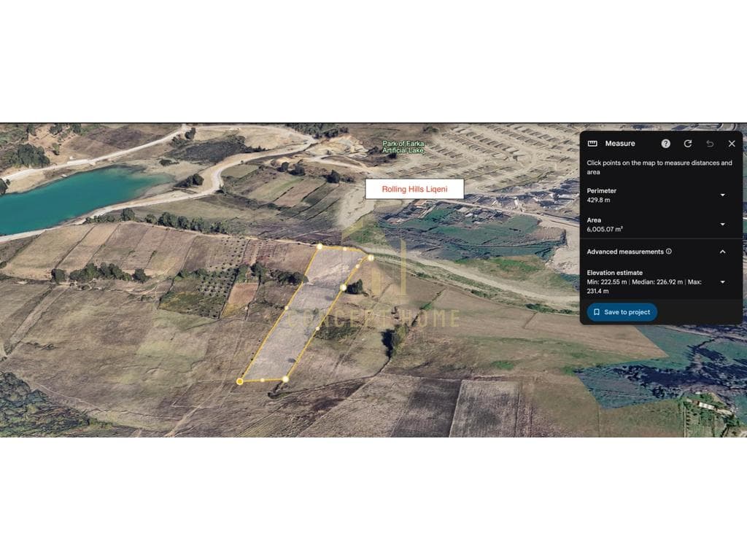The height and width of the screenshot is (560, 747).
Task: Click the info icon beside Advanced measurements
Action: point(669,252)
